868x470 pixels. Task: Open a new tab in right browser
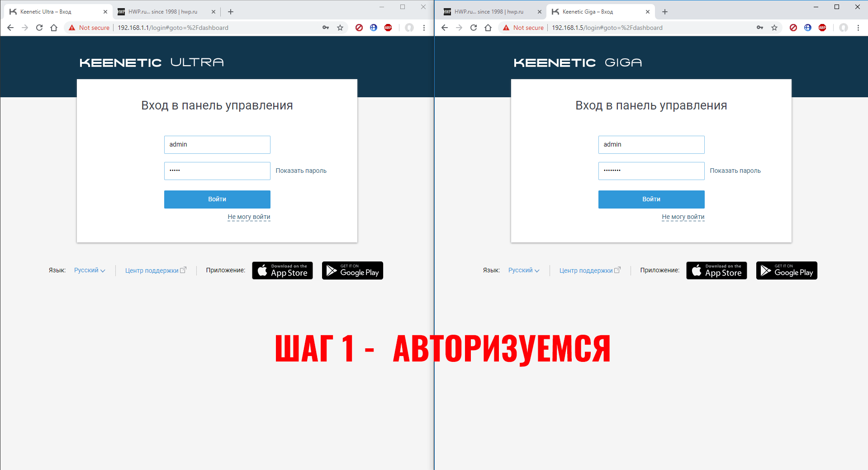coord(665,12)
